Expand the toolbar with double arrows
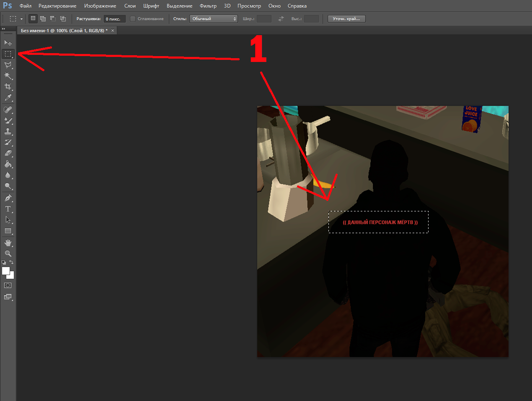The image size is (532, 401). click(3, 29)
